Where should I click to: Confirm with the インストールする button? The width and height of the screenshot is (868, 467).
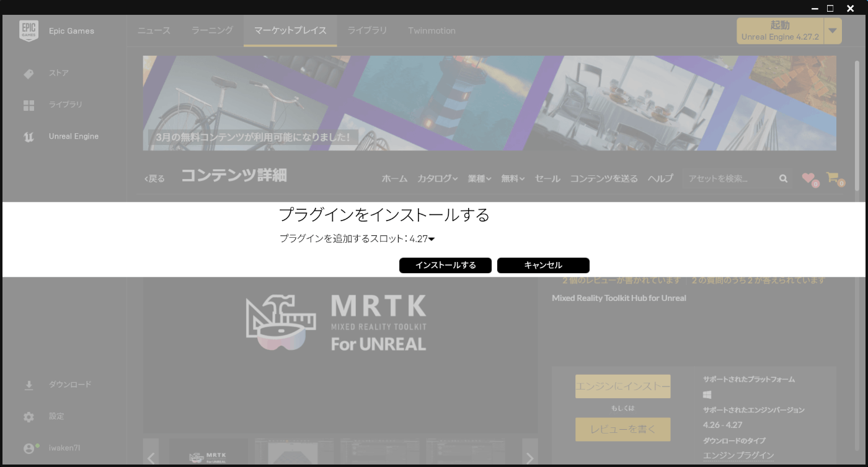coord(445,265)
